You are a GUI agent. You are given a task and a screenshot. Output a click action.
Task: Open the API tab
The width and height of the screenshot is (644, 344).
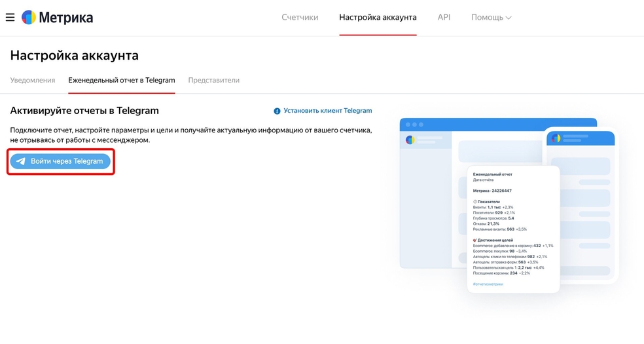(x=444, y=17)
